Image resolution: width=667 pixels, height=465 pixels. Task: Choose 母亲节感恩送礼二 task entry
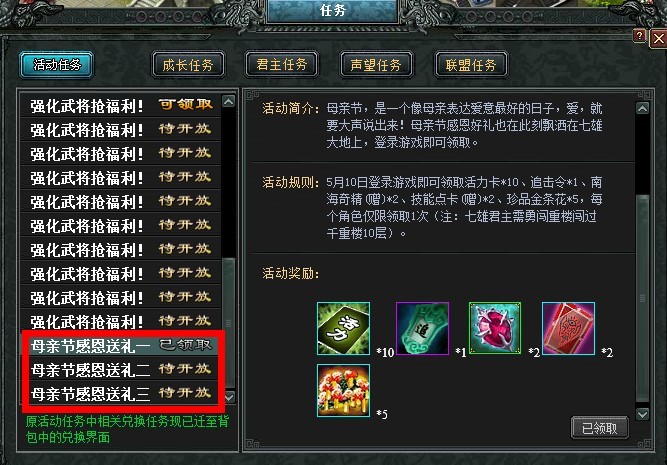point(121,369)
